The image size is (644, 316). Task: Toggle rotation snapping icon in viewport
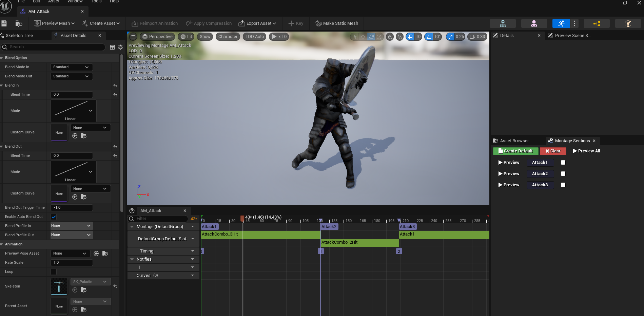tap(429, 37)
